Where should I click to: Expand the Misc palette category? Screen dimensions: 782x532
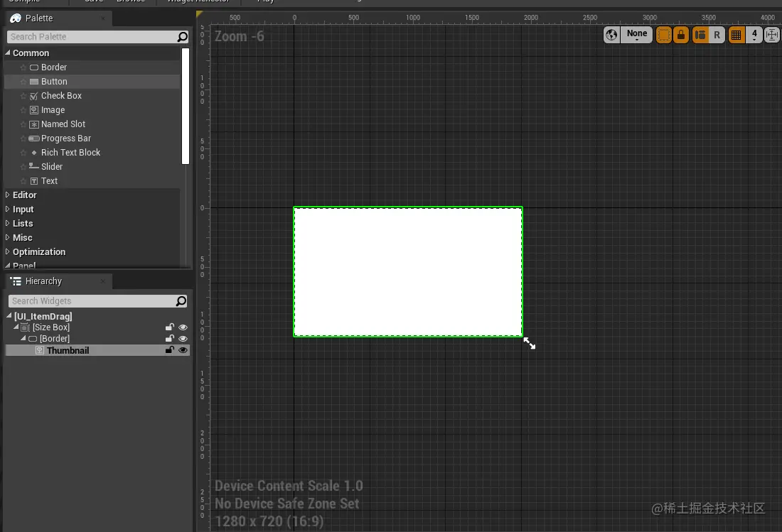pos(8,237)
